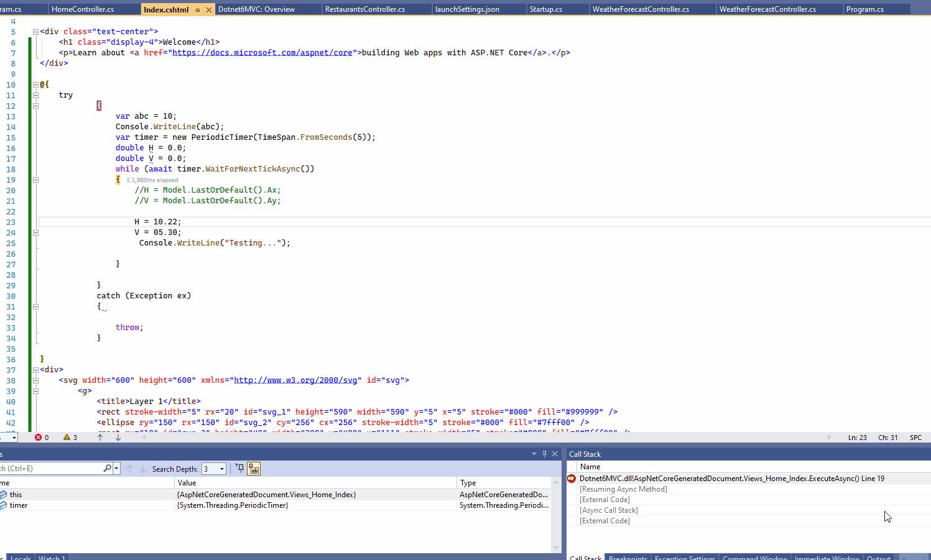
Task: Collapse the div text-center block at line 5
Action: [x=35, y=32]
